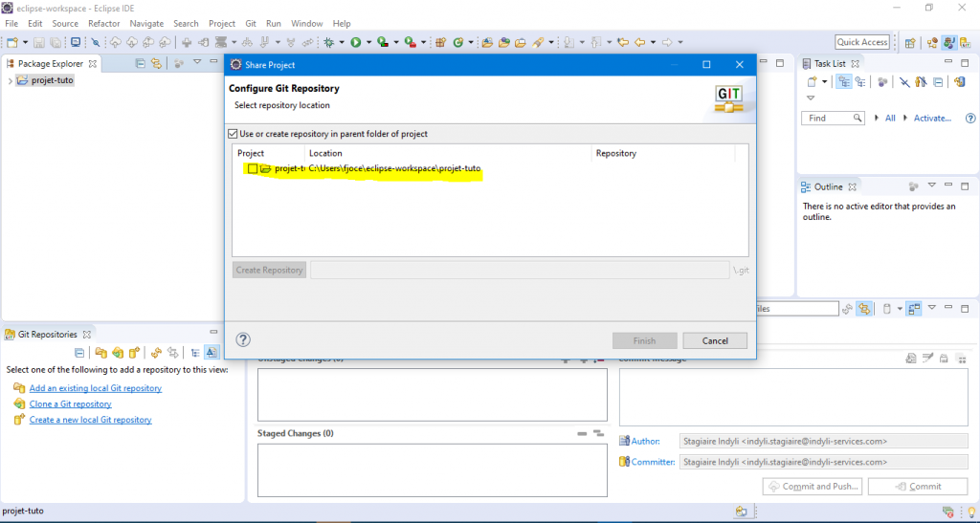
Task: Click the Add Signed-off-by icon
Action: pos(927,359)
